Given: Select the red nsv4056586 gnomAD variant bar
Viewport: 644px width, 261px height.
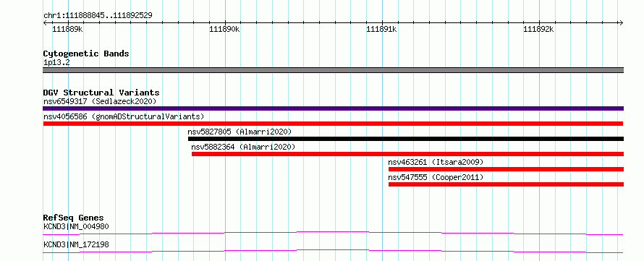Looking at the screenshot, I should click(x=333, y=124).
